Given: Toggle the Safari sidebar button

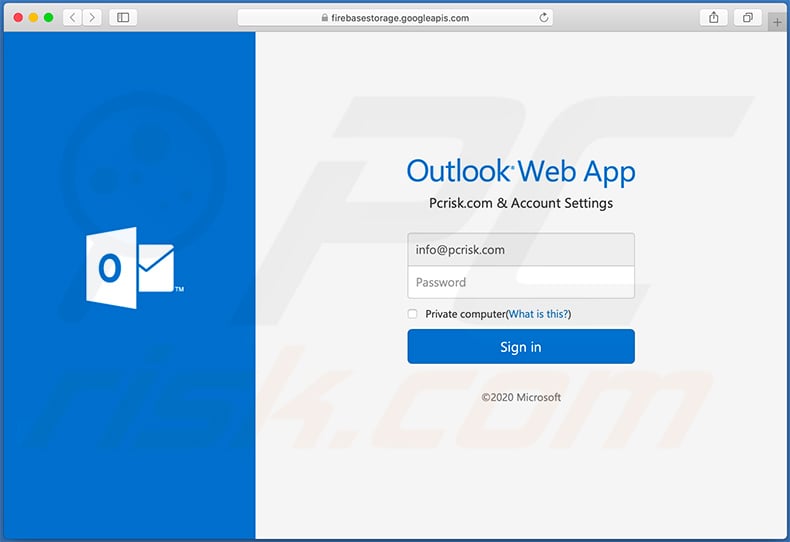Looking at the screenshot, I should [x=123, y=18].
